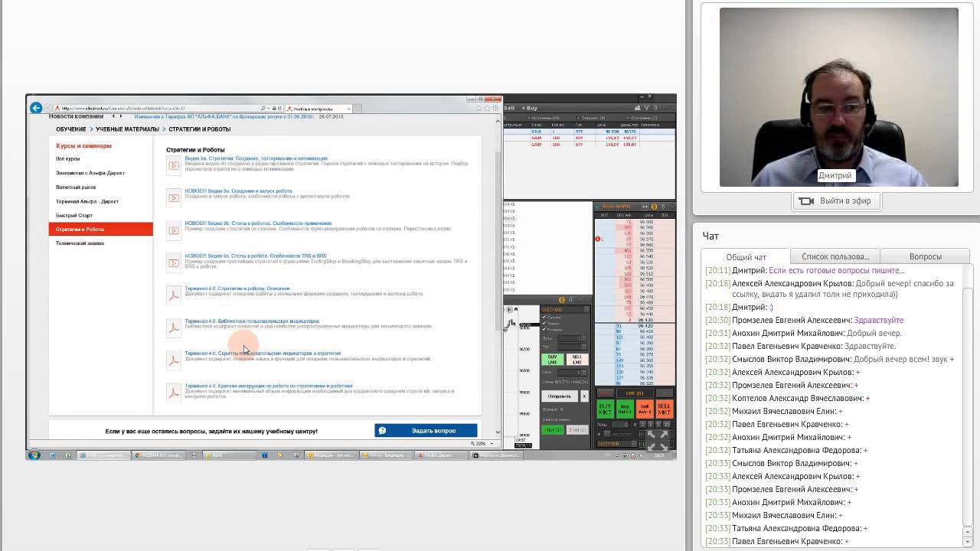Open PDF icon for Краткая инструкция

coord(173,393)
